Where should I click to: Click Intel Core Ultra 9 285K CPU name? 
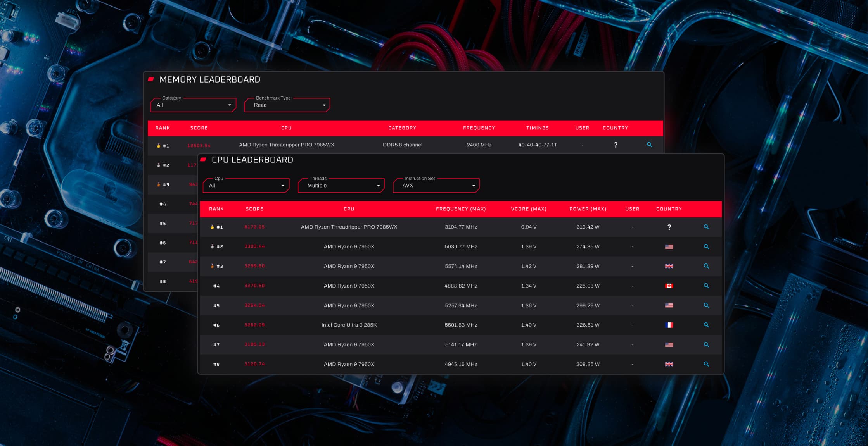pyautogui.click(x=349, y=325)
